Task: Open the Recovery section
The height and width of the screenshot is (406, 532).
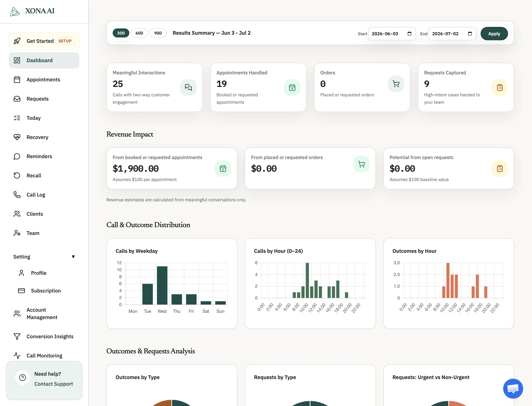Action: (44, 137)
